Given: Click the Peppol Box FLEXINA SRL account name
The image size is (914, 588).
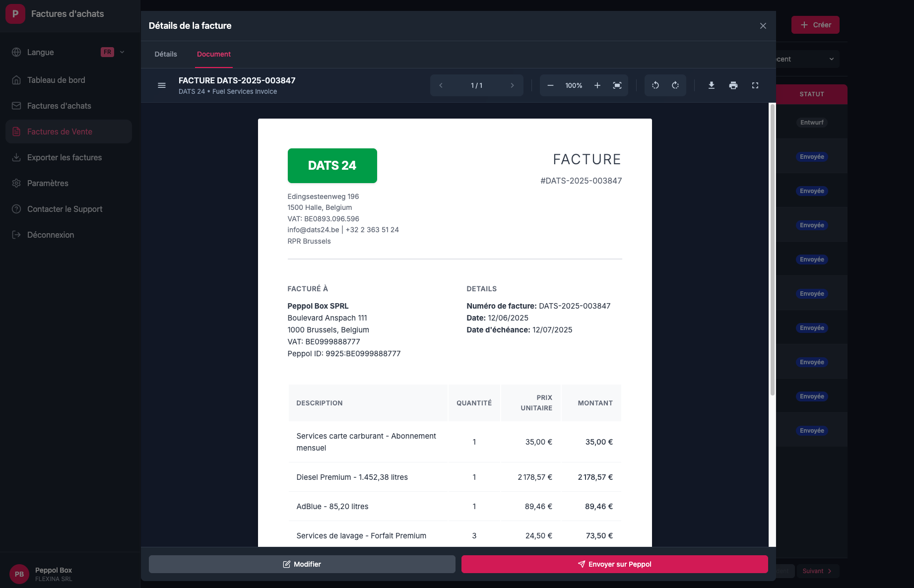Looking at the screenshot, I should (x=54, y=574).
